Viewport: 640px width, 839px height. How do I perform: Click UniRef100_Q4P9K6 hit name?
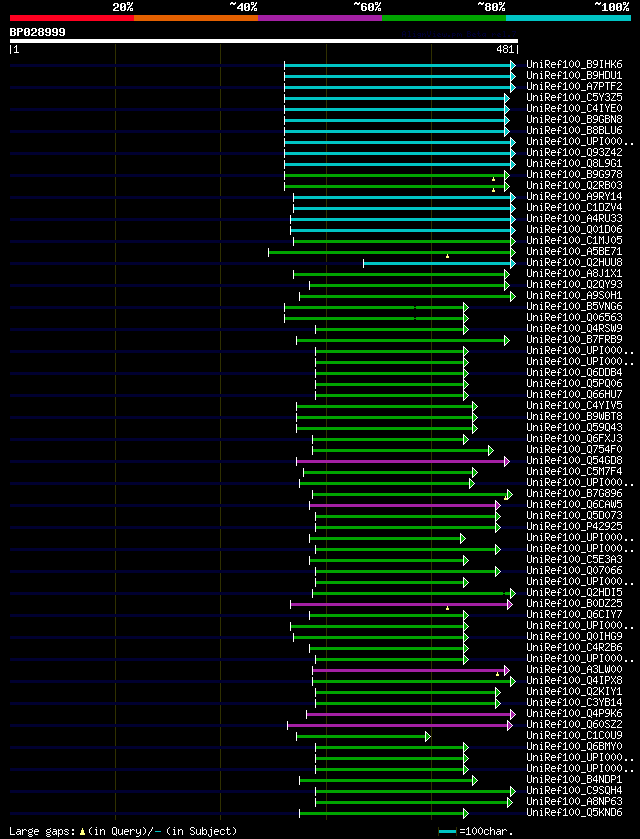[574, 714]
